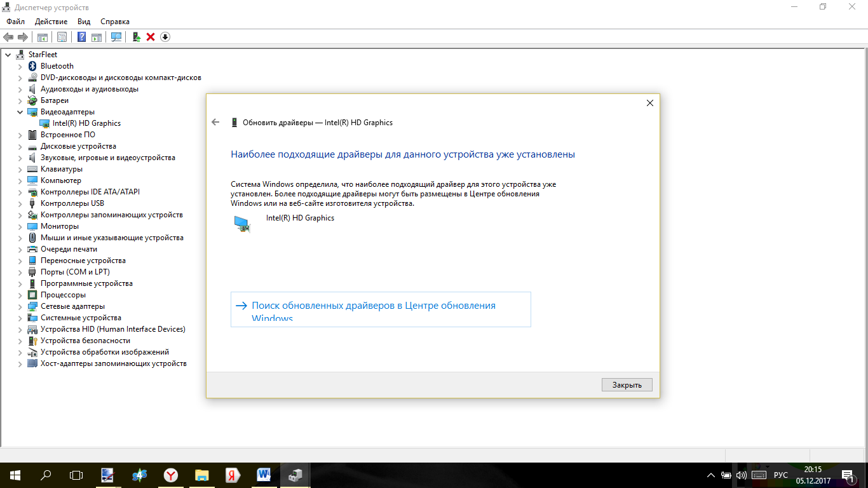Open the Properties toolbar icon
Image resolution: width=868 pixels, height=488 pixels.
[62, 37]
